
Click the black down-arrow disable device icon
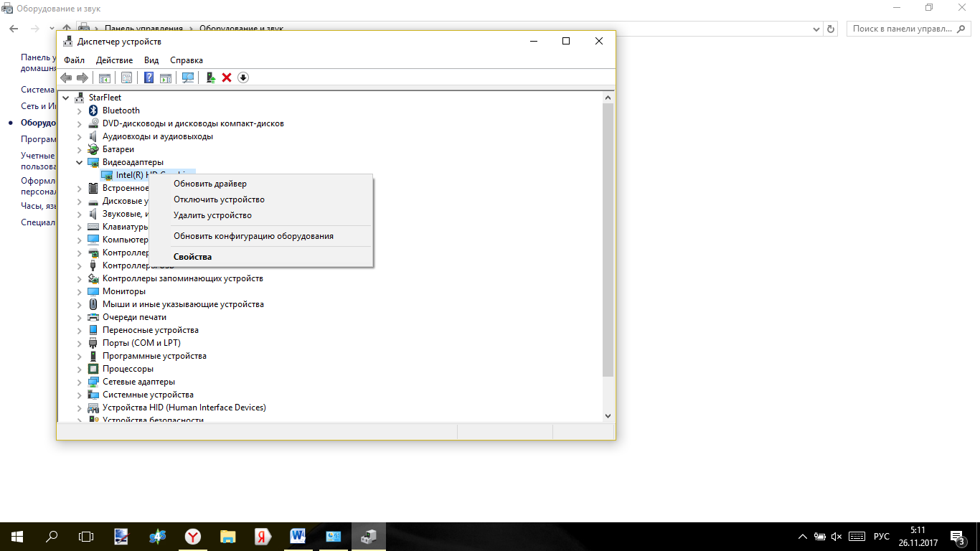pos(243,77)
